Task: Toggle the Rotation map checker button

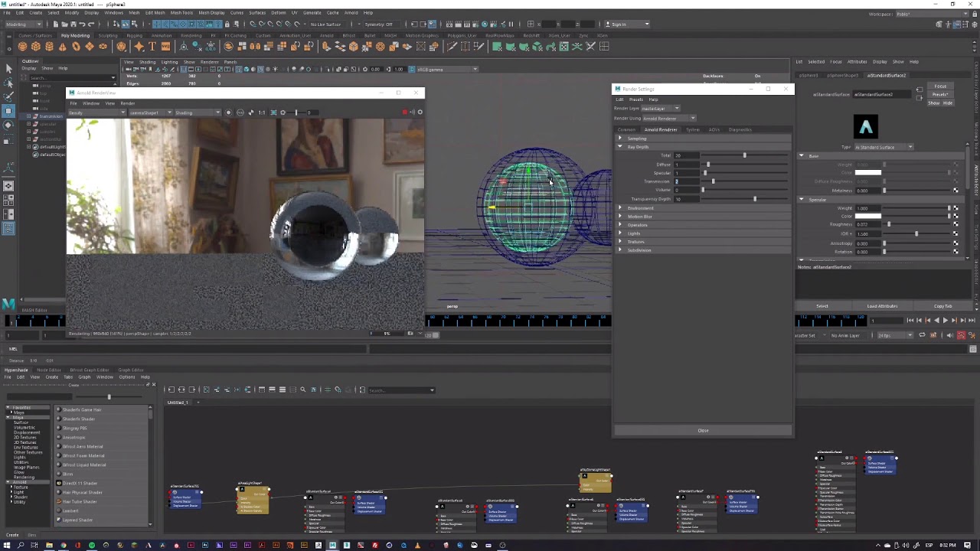Action: (x=955, y=252)
